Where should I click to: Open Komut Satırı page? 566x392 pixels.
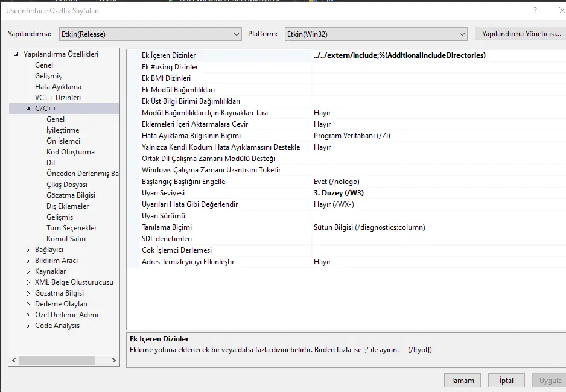tap(66, 239)
